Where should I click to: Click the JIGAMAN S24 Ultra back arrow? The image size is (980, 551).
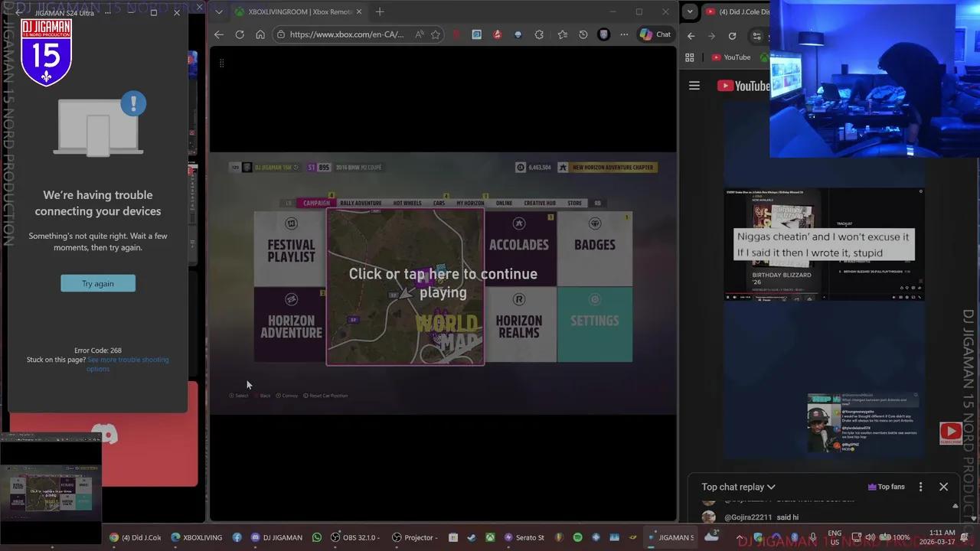(19, 12)
